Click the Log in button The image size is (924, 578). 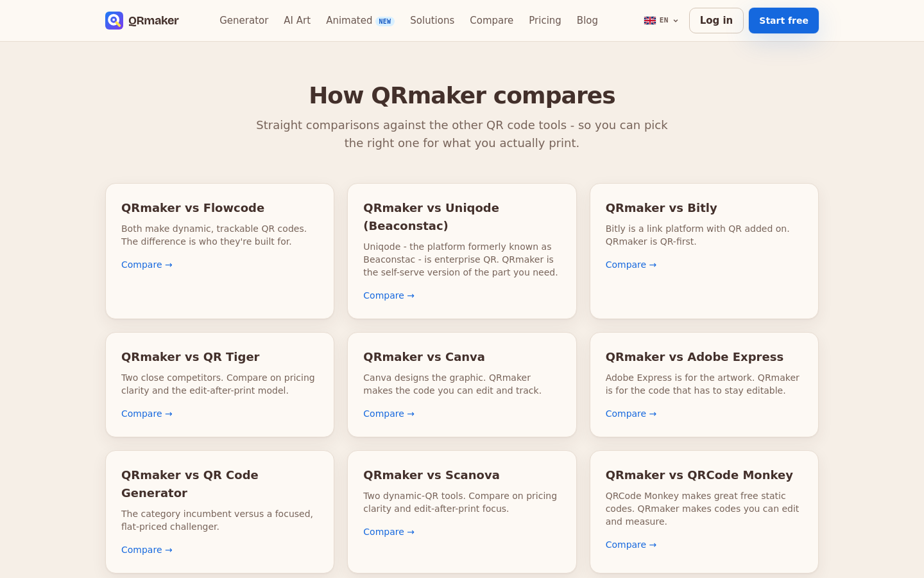click(x=716, y=21)
